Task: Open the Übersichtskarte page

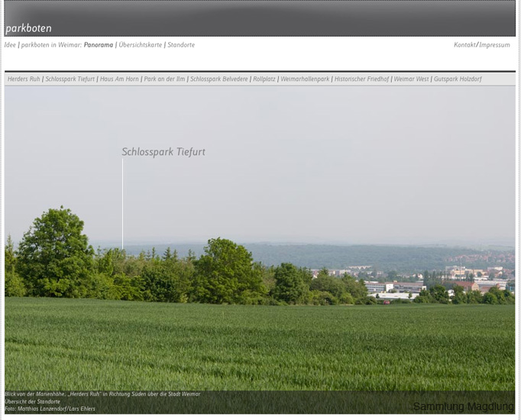Action: click(141, 45)
